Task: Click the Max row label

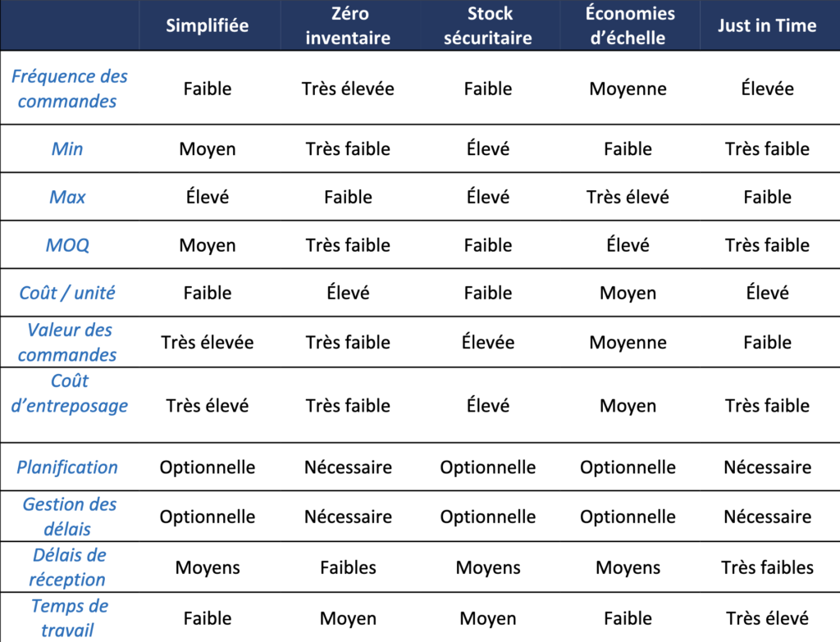Action: pyautogui.click(x=67, y=197)
